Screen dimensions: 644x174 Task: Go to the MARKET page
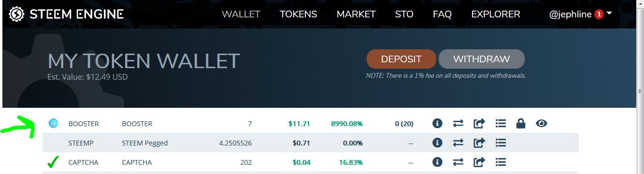356,14
